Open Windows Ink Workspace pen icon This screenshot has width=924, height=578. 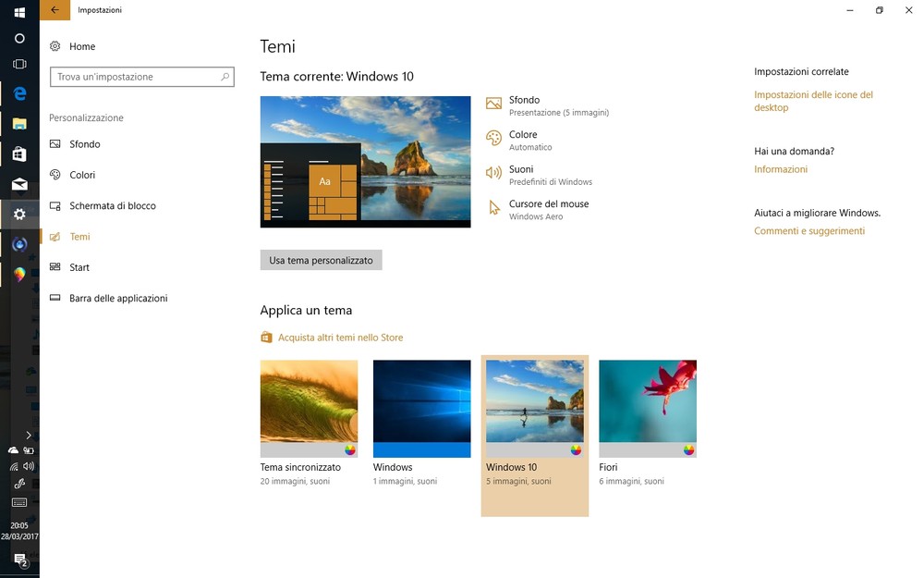(19, 485)
